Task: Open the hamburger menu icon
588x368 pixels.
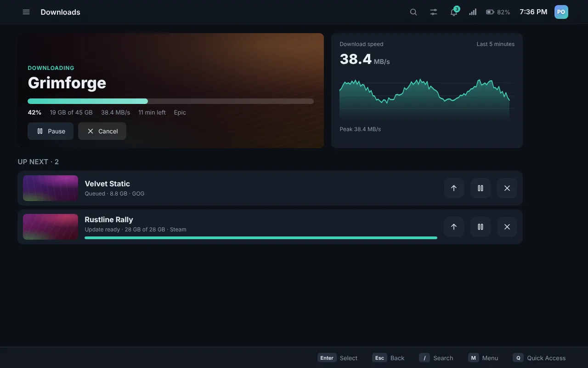Action: click(26, 12)
